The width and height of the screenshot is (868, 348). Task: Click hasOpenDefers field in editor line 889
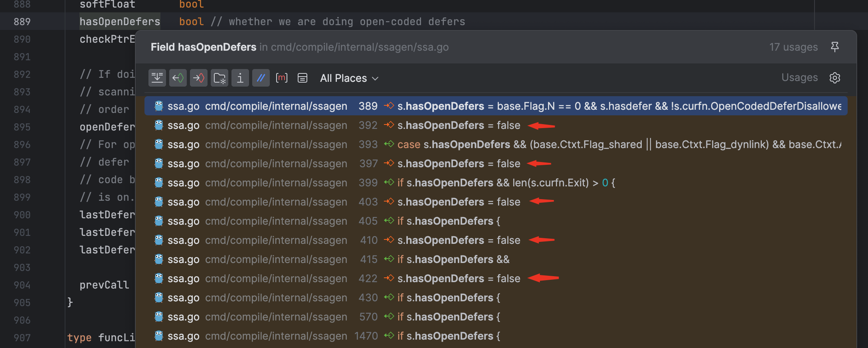[120, 22]
